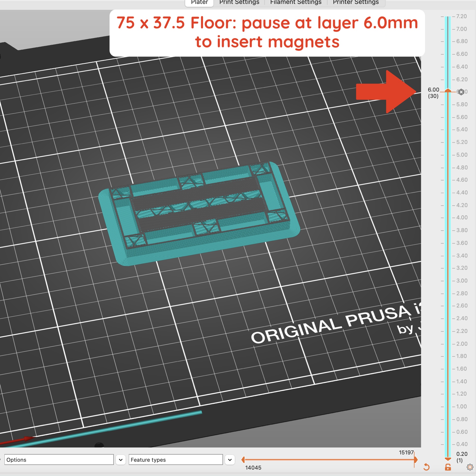The width and height of the screenshot is (476, 476).
Task: Click the reset sliders undo icon
Action: (426, 467)
